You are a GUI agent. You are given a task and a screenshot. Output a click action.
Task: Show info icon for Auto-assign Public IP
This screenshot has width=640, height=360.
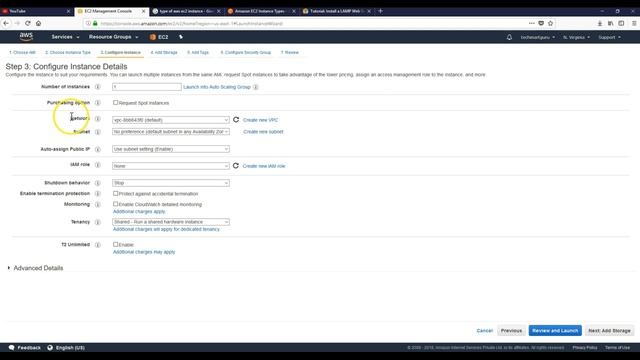click(x=98, y=149)
